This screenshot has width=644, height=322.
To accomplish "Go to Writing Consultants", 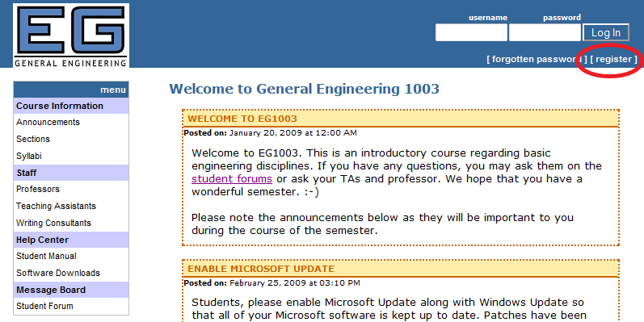I will 53,223.
